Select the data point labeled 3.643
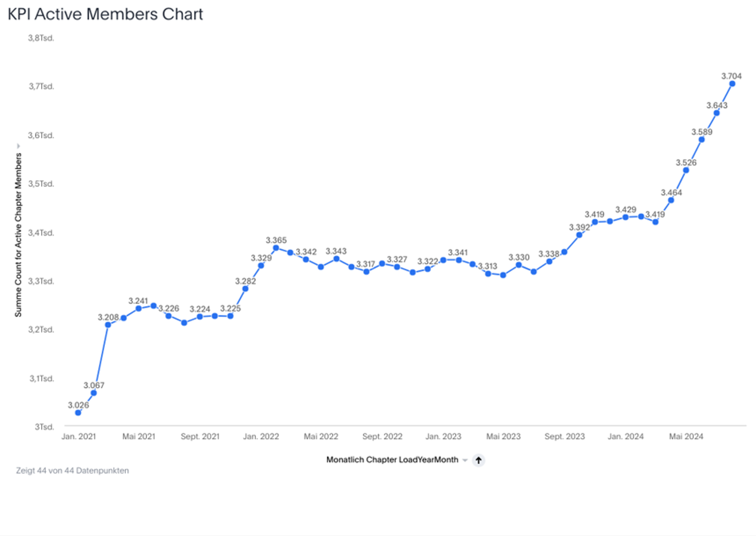This screenshot has width=756, height=536. pyautogui.click(x=717, y=113)
